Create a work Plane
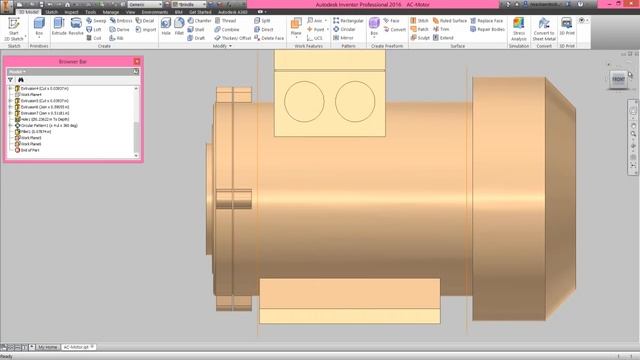The height and width of the screenshot is (360, 640). [x=296, y=26]
